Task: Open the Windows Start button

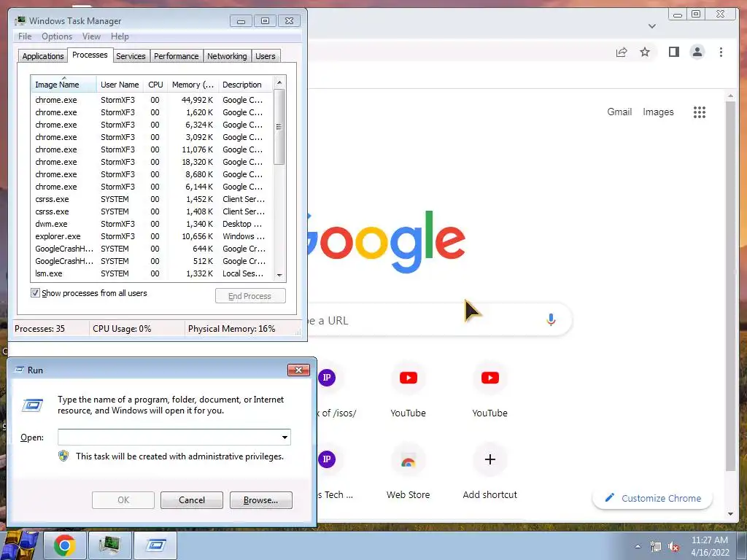Action: [x=20, y=545]
